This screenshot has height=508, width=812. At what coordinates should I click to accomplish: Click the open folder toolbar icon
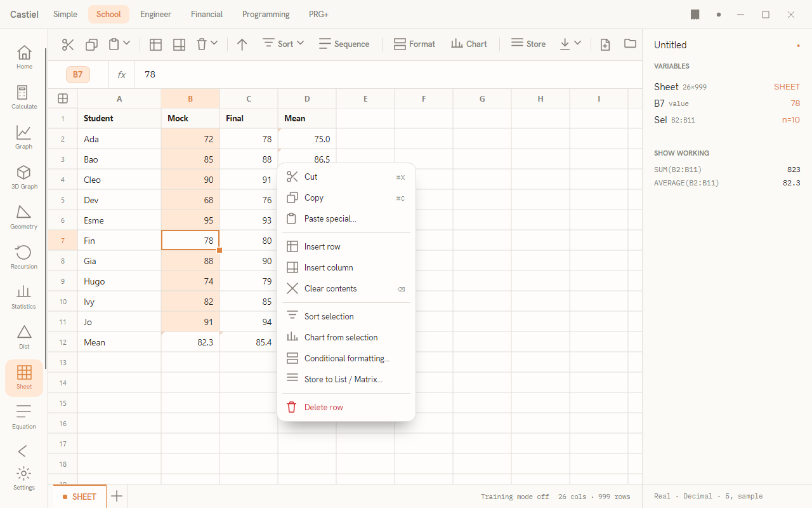(x=630, y=44)
